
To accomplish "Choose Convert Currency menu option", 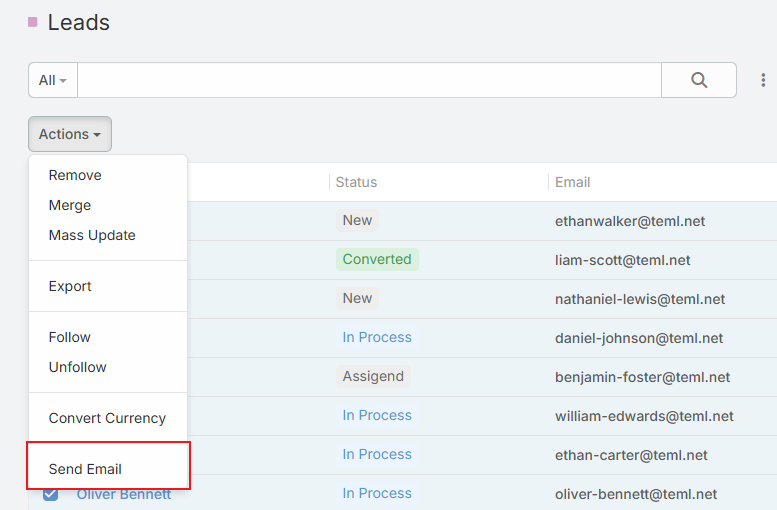I will tap(107, 418).
